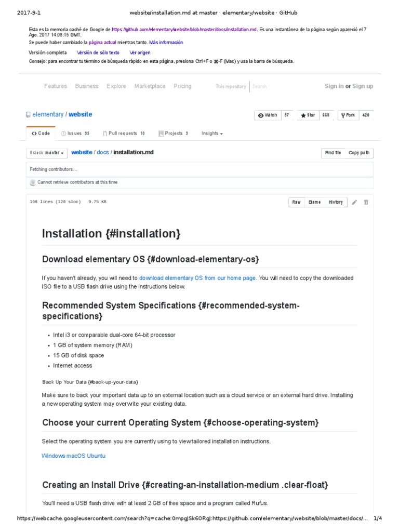The height and width of the screenshot is (532, 399).
Task: Click the Recommended System Specifications heading
Action: pyautogui.click(x=170, y=311)
